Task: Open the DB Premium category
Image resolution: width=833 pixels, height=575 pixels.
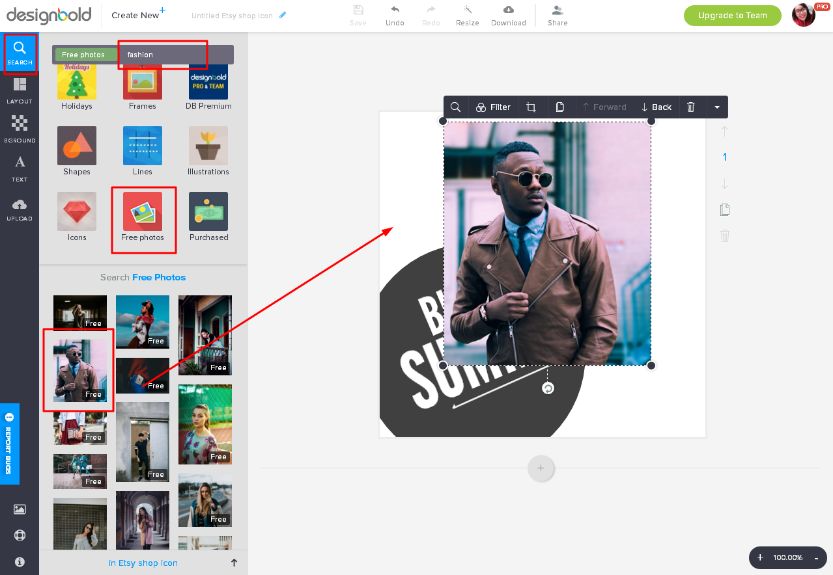Action: pos(208,88)
